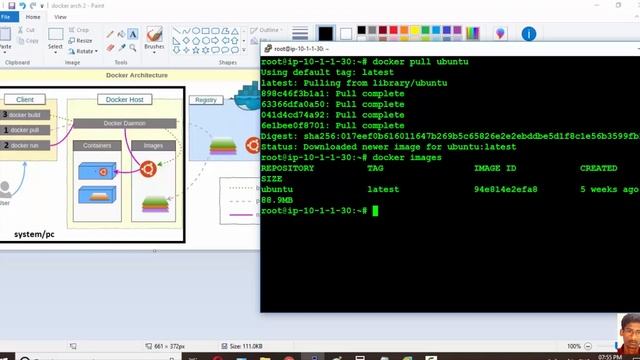This screenshot has height=360, width=640.
Task: Select the Four-point star shape
Action: pos(186,50)
